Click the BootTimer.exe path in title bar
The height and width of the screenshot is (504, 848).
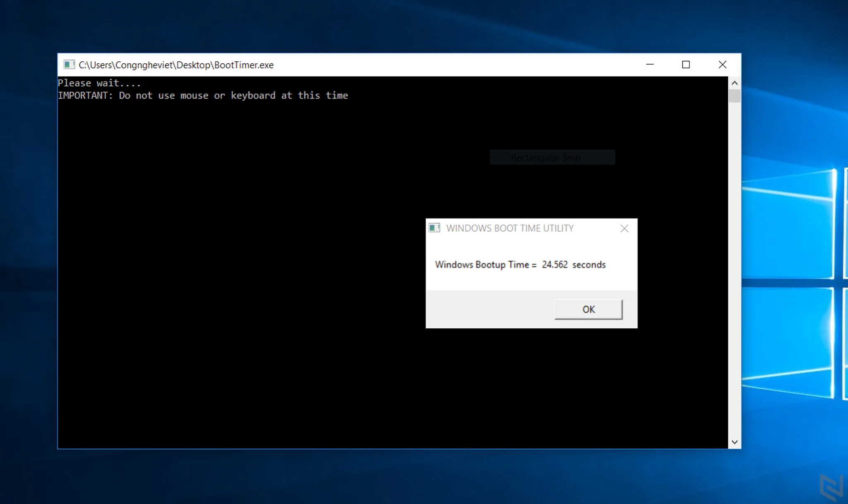176,65
